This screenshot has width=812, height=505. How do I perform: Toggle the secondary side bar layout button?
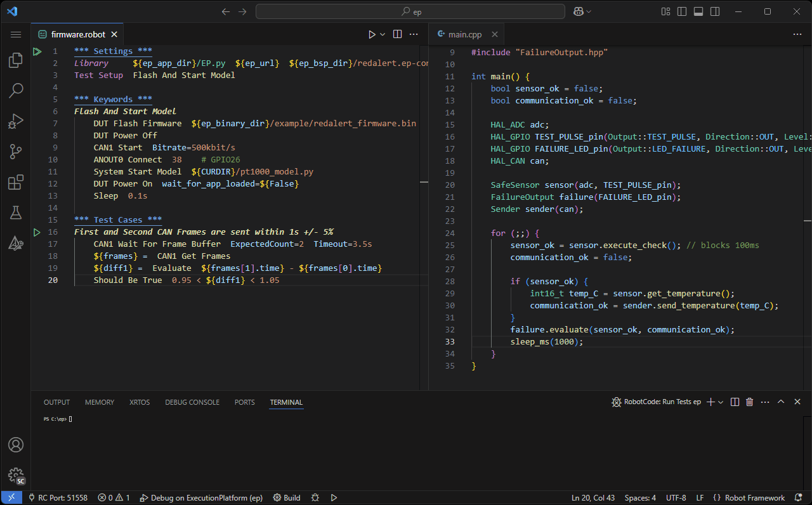(715, 11)
